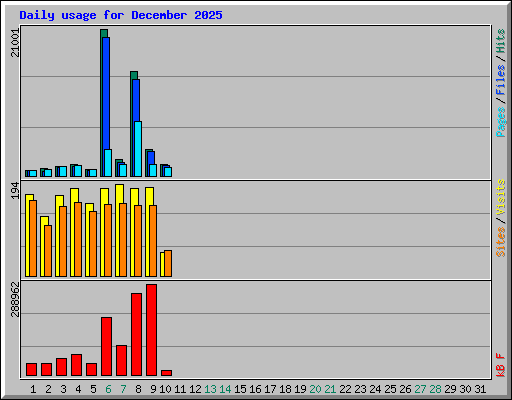Image resolution: width=512 pixels, height=400 pixels.
Task: Click the yellow Visits legend label
Action: pyautogui.click(x=500, y=197)
